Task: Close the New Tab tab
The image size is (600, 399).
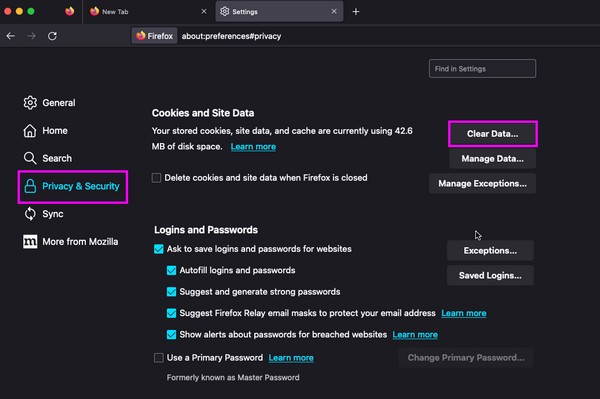Action: pyautogui.click(x=204, y=11)
